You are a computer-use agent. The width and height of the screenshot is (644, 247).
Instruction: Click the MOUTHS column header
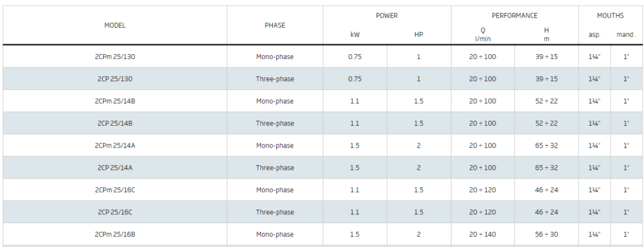coord(610,16)
